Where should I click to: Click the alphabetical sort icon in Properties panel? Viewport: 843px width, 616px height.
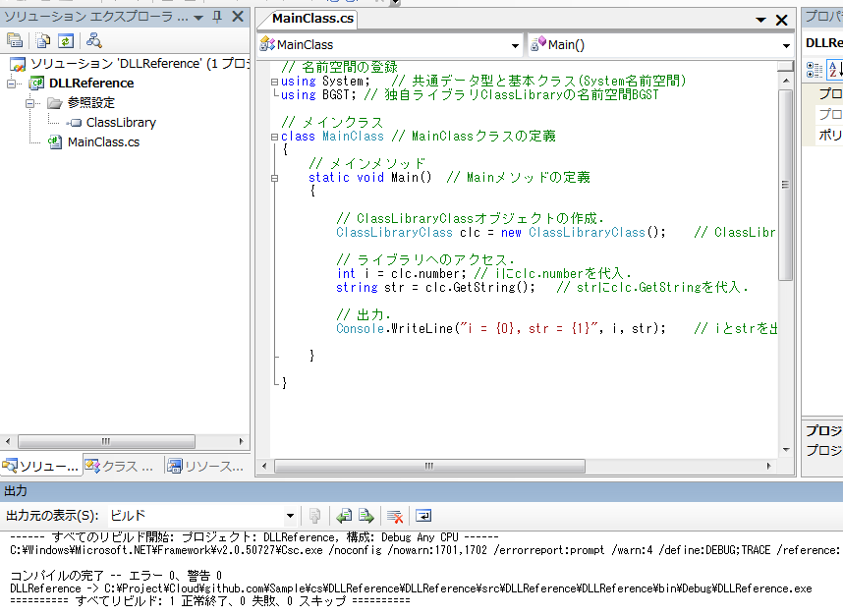point(835,70)
